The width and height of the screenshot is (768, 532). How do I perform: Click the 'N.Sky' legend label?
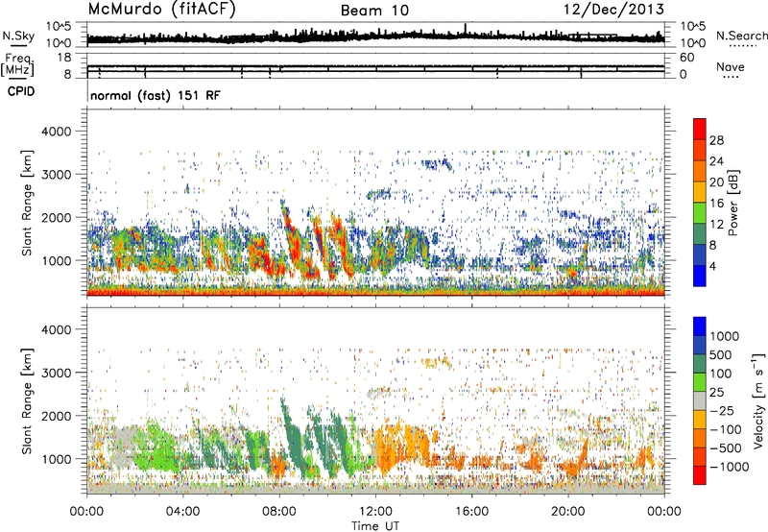tap(18, 36)
